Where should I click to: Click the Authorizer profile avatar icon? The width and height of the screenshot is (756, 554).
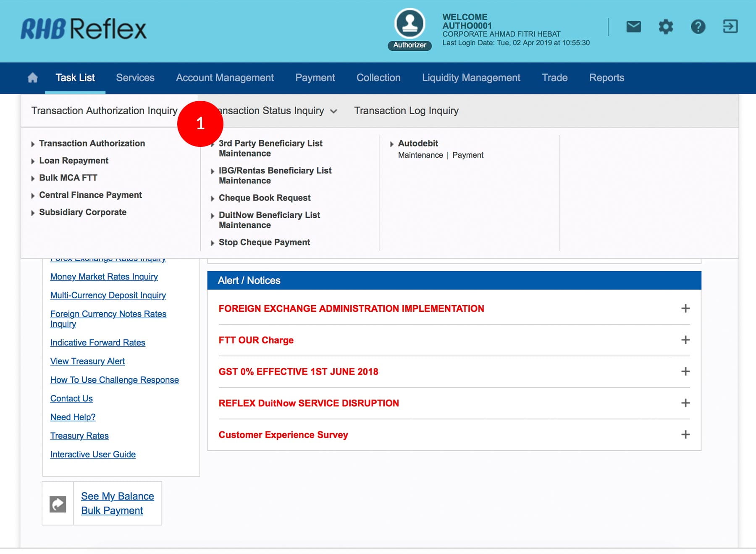pos(409,24)
